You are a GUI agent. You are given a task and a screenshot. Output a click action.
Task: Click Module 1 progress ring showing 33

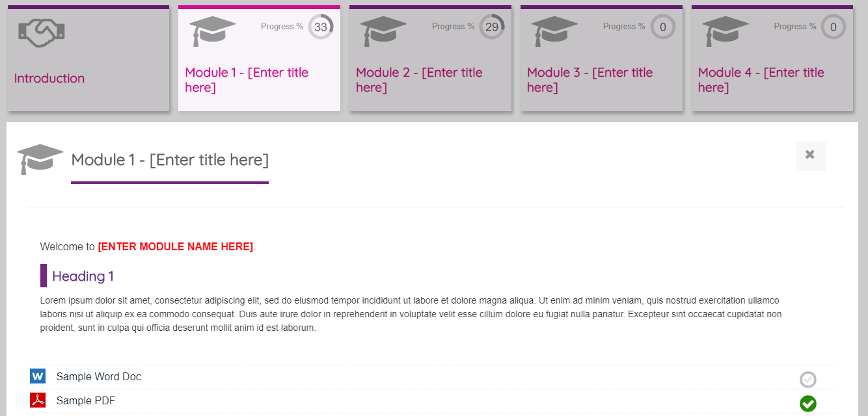tap(321, 27)
